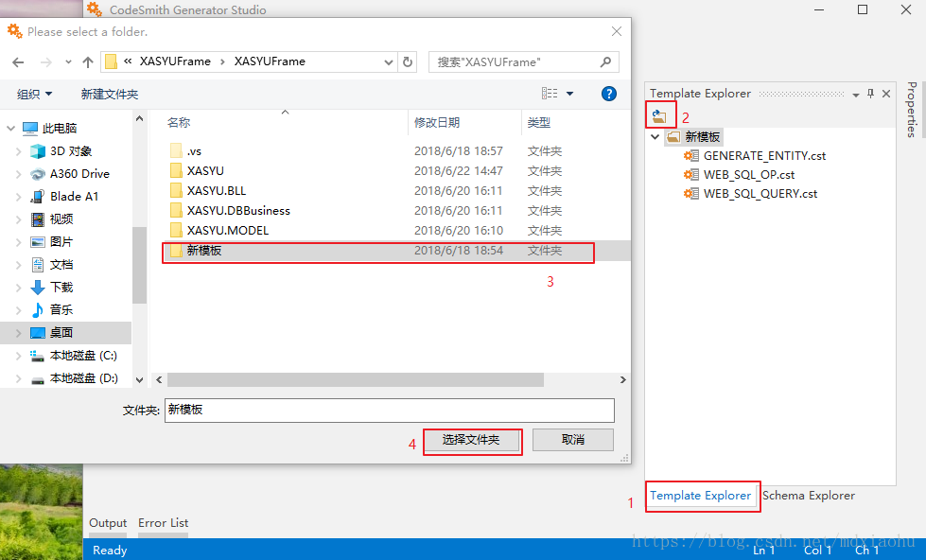The width and height of the screenshot is (926, 560).
Task: Click navigation pane scroll up arrow
Action: coord(139,118)
